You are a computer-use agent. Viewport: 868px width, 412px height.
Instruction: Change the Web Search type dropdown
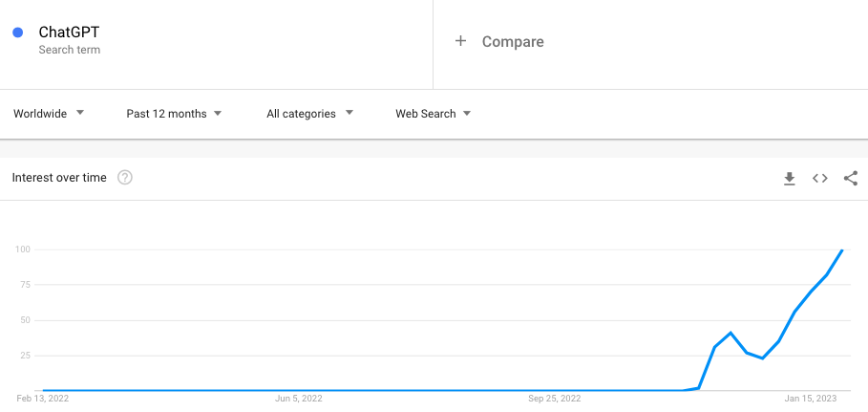click(433, 114)
